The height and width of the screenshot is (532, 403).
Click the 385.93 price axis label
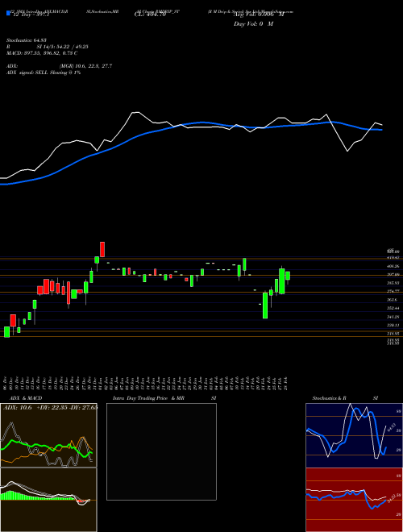click(393, 283)
